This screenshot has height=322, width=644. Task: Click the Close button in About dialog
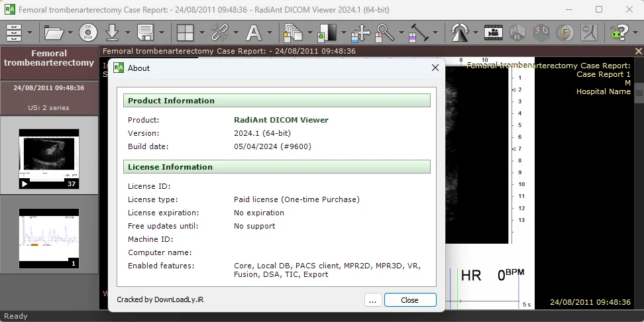[410, 300]
